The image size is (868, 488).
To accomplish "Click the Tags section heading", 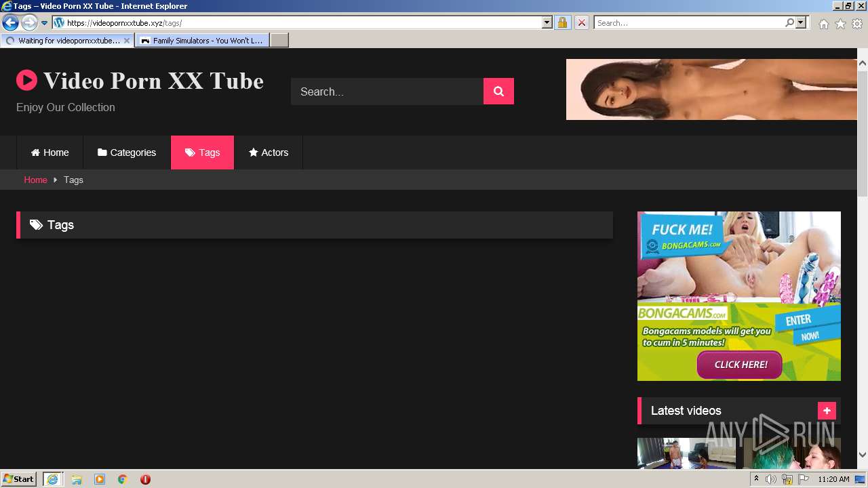I will coord(60,225).
